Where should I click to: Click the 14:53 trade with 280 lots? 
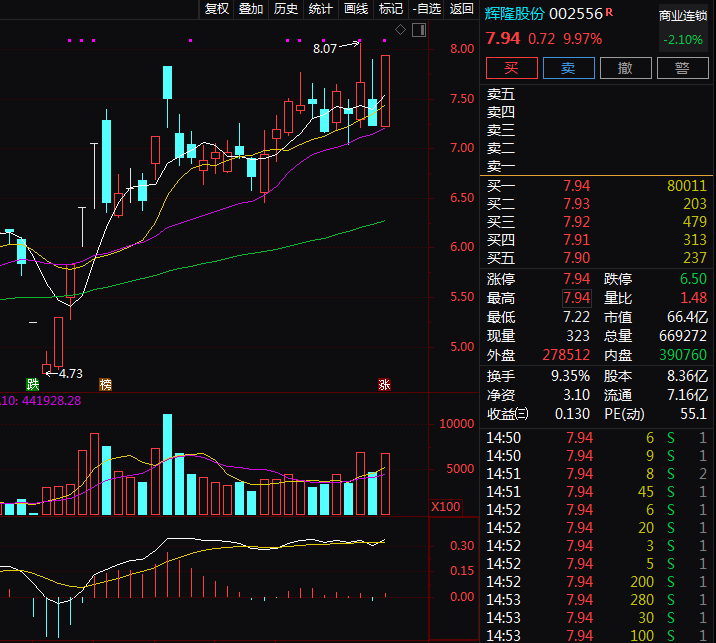(x=596, y=600)
